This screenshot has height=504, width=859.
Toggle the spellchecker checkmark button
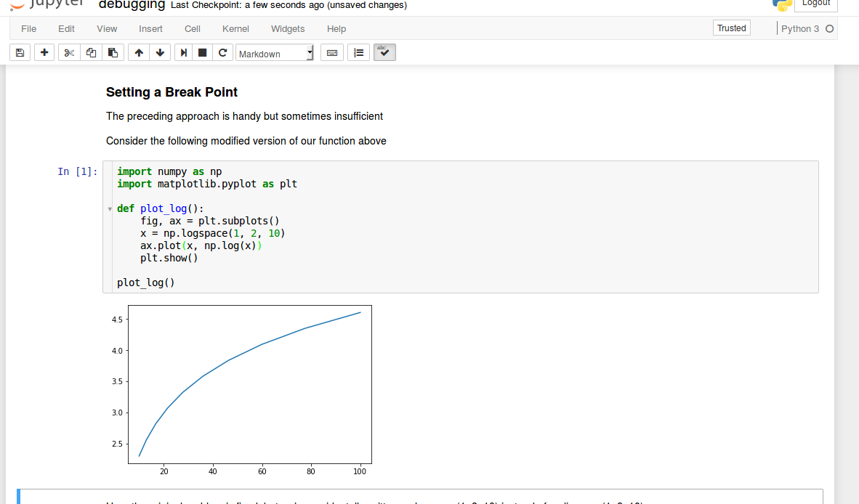tap(384, 52)
